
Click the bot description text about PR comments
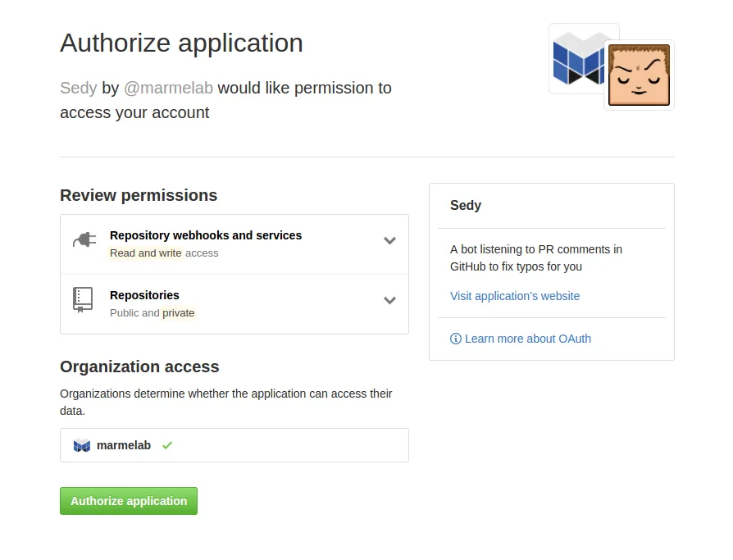point(536,257)
